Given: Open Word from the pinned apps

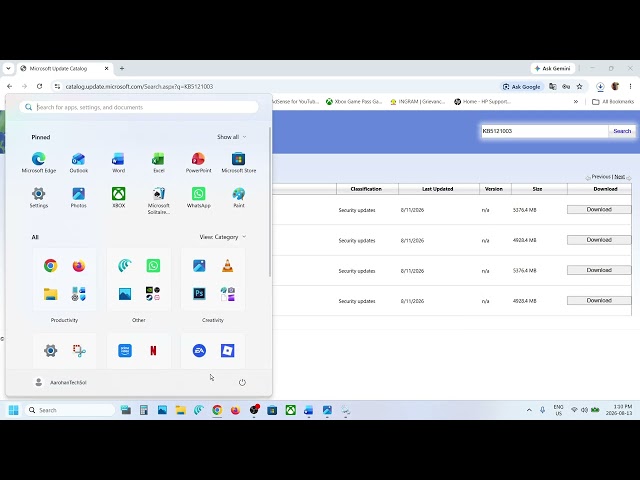Looking at the screenshot, I should coord(118,162).
